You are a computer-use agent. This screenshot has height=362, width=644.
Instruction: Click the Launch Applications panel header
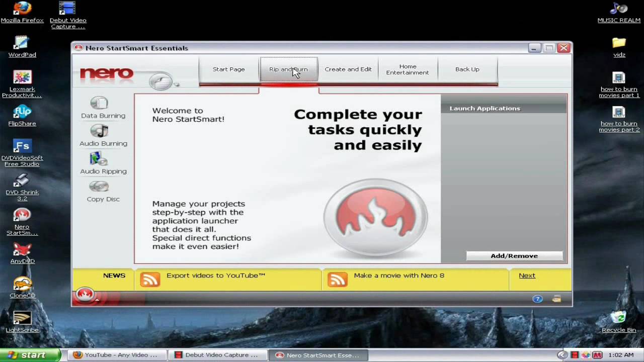[504, 108]
